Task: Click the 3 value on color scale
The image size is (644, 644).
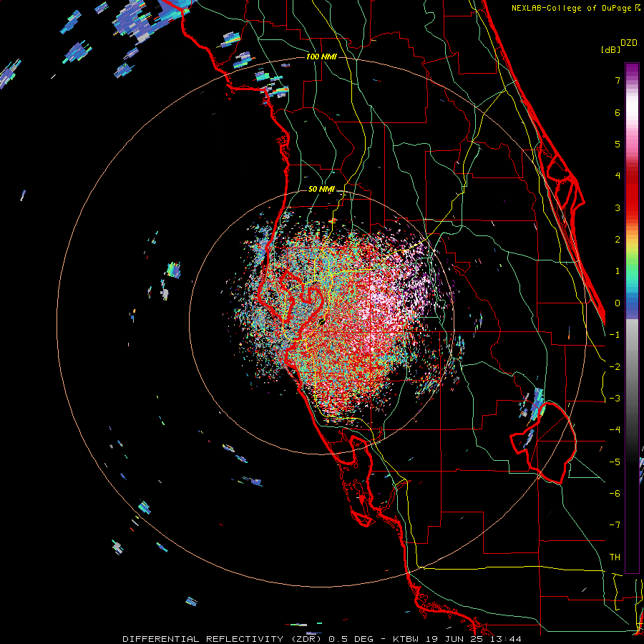Action: (x=618, y=208)
